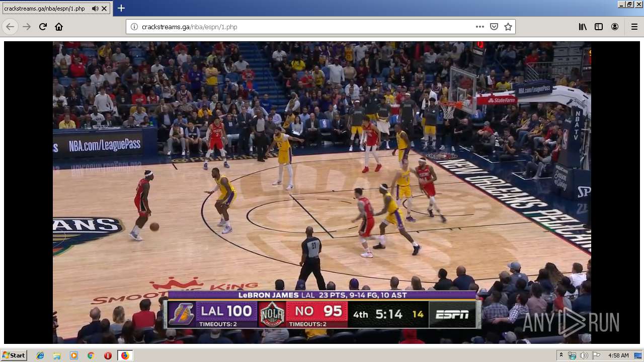This screenshot has height=362, width=644.
Task: Go to the Firefox home page
Action: tap(59, 27)
